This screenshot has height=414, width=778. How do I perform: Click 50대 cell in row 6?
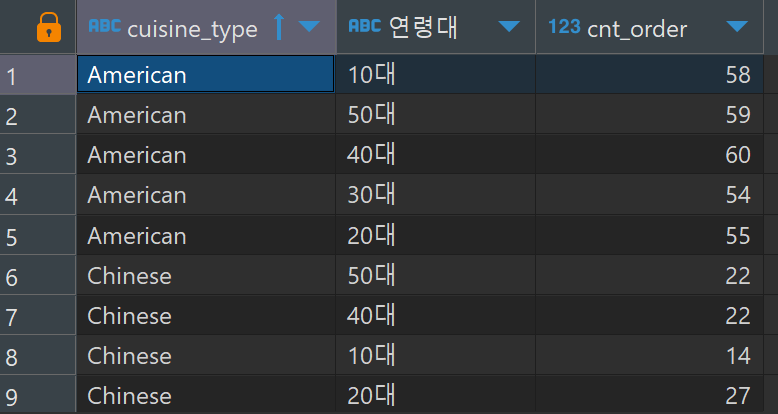click(436, 276)
